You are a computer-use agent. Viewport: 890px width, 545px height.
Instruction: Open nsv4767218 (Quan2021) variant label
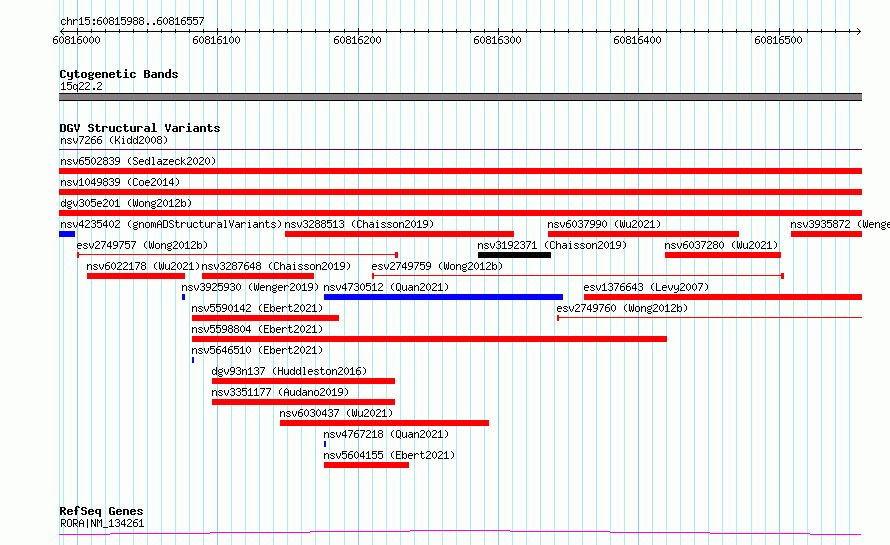click(x=387, y=434)
